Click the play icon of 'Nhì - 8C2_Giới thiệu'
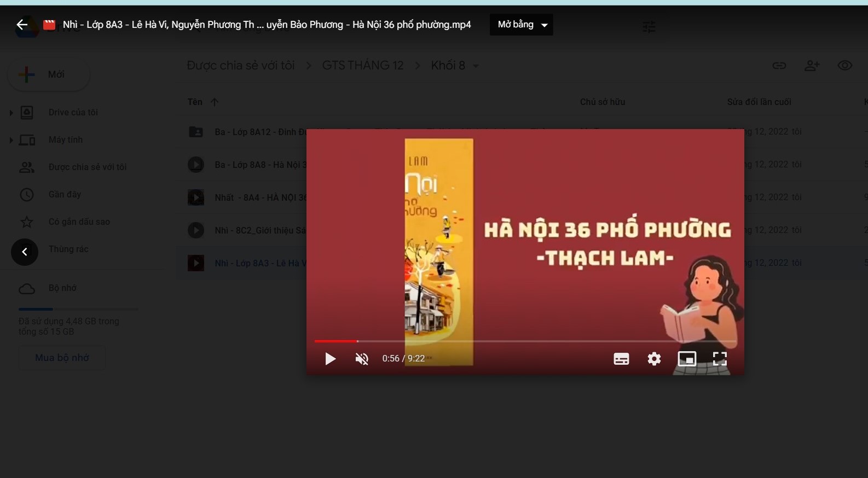Image resolution: width=868 pixels, height=478 pixels. (x=196, y=230)
